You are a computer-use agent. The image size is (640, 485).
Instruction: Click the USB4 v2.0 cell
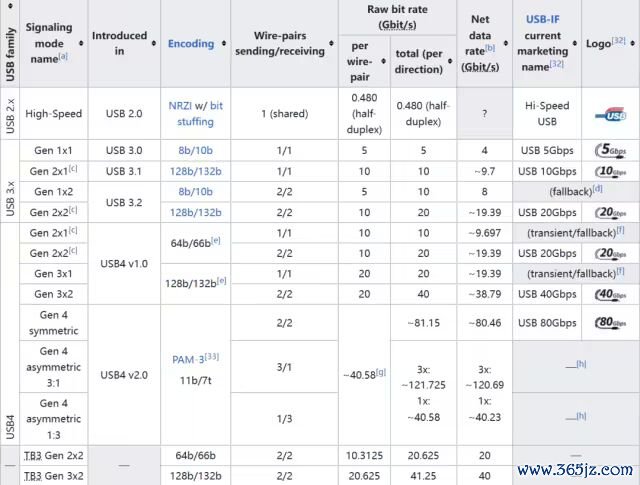pyautogui.click(x=124, y=375)
